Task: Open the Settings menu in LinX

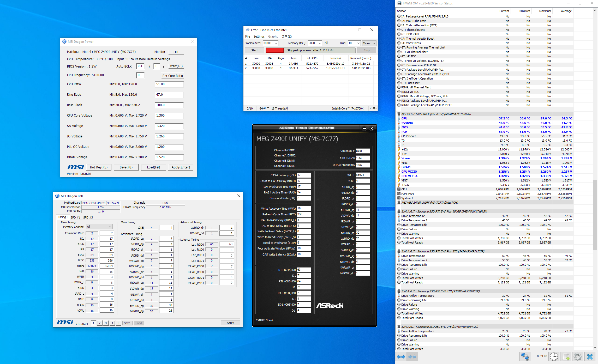Action: pyautogui.click(x=259, y=37)
